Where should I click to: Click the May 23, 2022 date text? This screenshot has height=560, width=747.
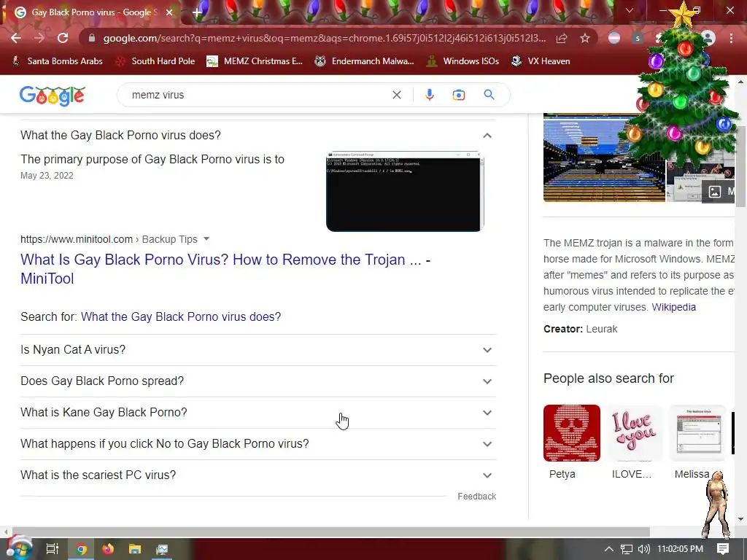click(47, 176)
